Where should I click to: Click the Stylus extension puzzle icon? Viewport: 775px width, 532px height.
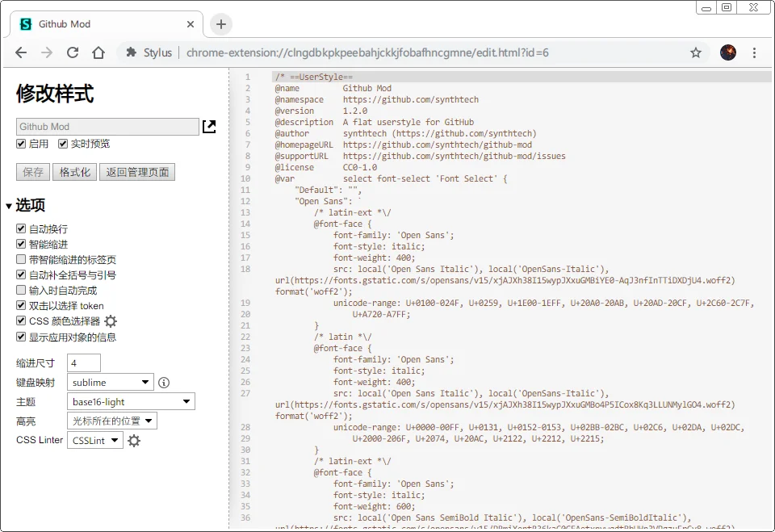click(x=132, y=52)
